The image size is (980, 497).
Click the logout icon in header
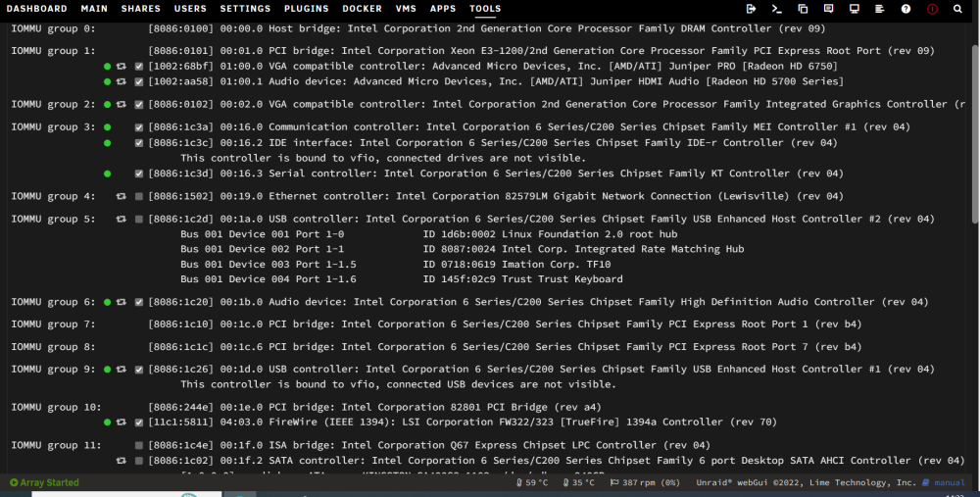click(x=751, y=9)
